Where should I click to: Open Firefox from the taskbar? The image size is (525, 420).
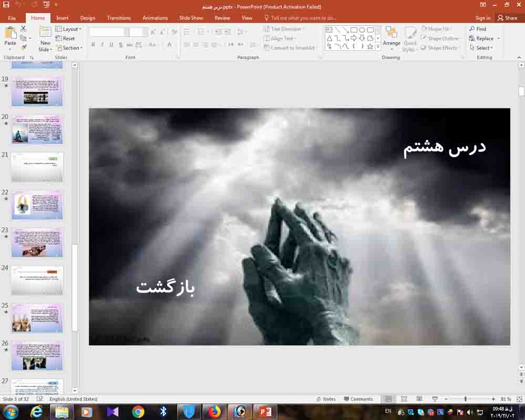point(214,412)
